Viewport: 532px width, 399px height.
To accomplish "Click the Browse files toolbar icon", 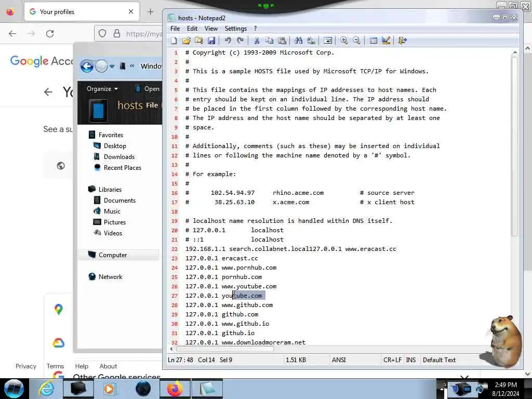I will tap(199, 41).
